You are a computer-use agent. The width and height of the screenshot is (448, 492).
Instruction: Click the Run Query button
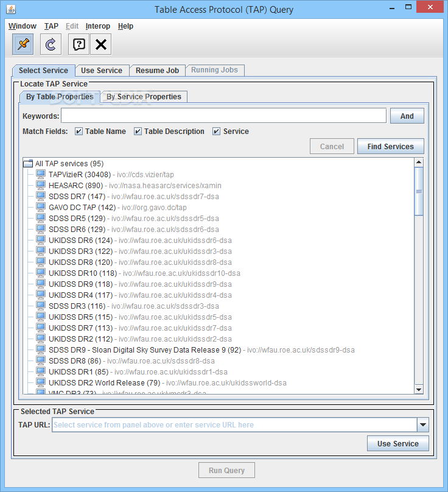(226, 470)
